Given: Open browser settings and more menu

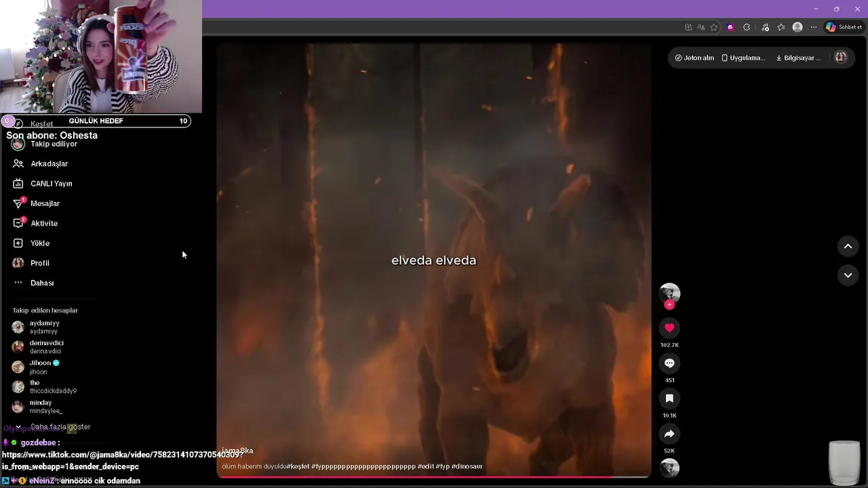Looking at the screenshot, I should click(814, 27).
